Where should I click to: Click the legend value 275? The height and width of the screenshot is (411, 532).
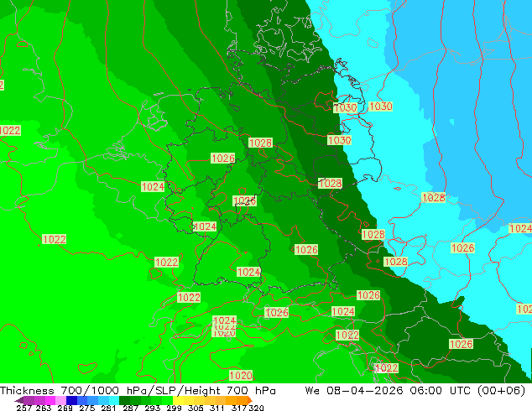pyautogui.click(x=87, y=408)
